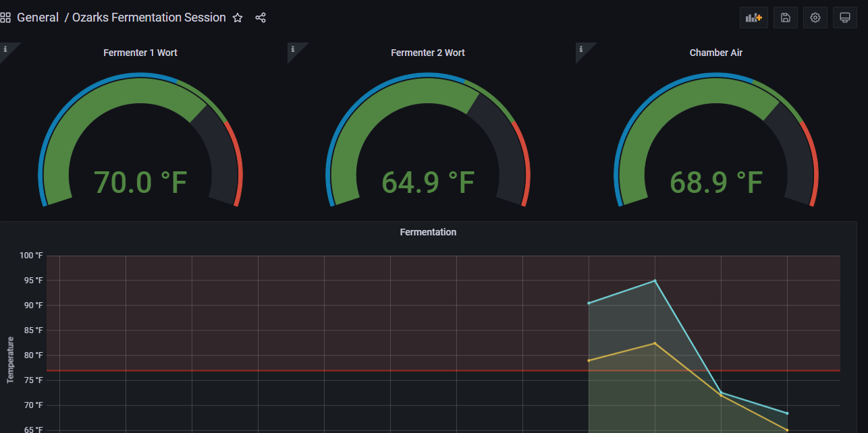Click the 70.0 °F gauge value

pyautogui.click(x=140, y=182)
